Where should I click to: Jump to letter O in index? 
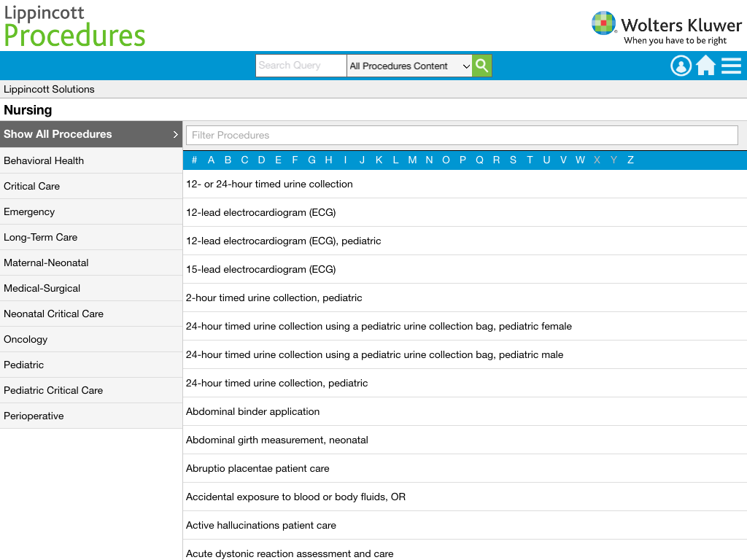pyautogui.click(x=446, y=160)
